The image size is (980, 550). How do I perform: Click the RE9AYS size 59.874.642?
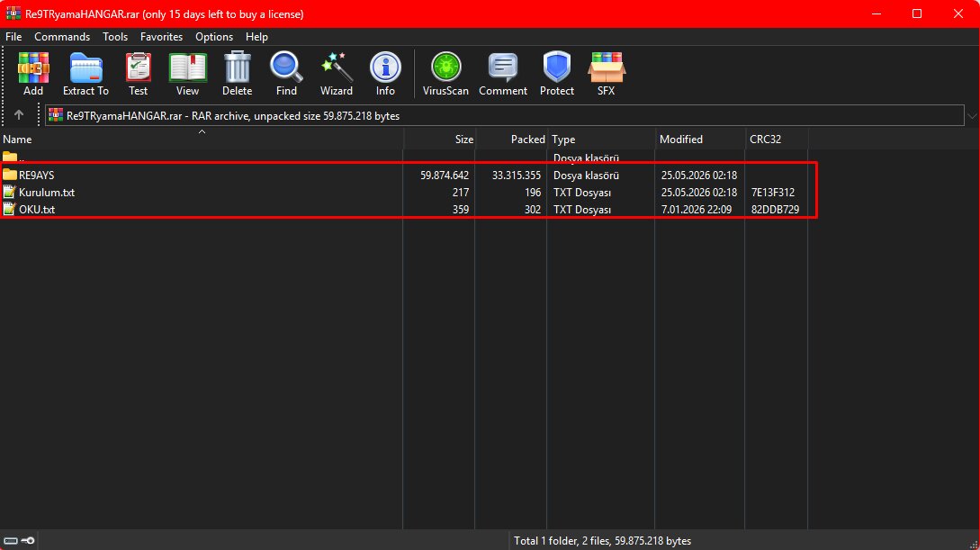(445, 176)
